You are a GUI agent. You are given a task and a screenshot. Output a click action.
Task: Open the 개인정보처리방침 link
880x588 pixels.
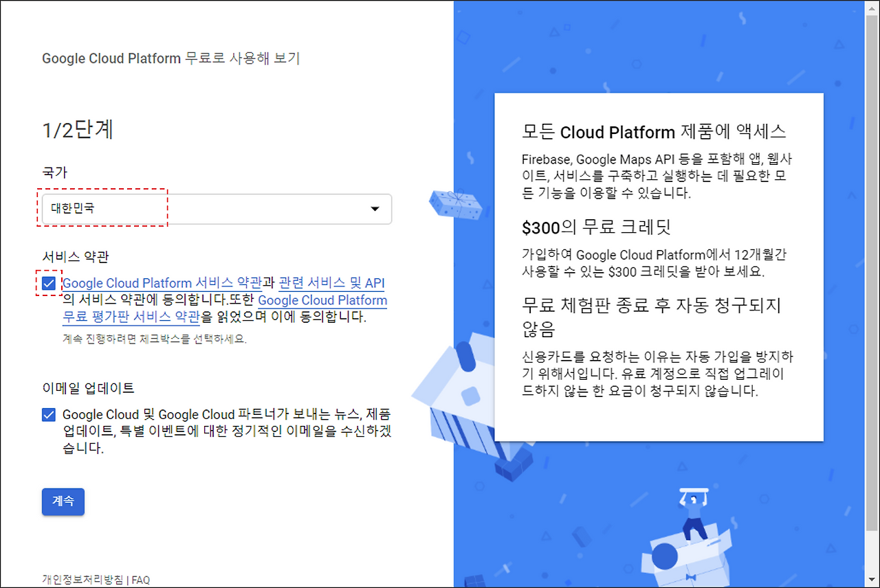tap(85, 580)
